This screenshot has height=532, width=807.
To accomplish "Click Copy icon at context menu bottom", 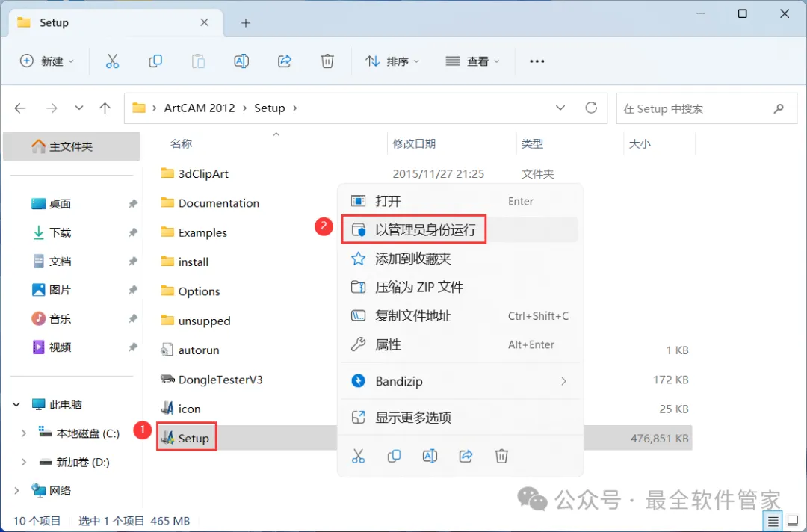I will [395, 456].
